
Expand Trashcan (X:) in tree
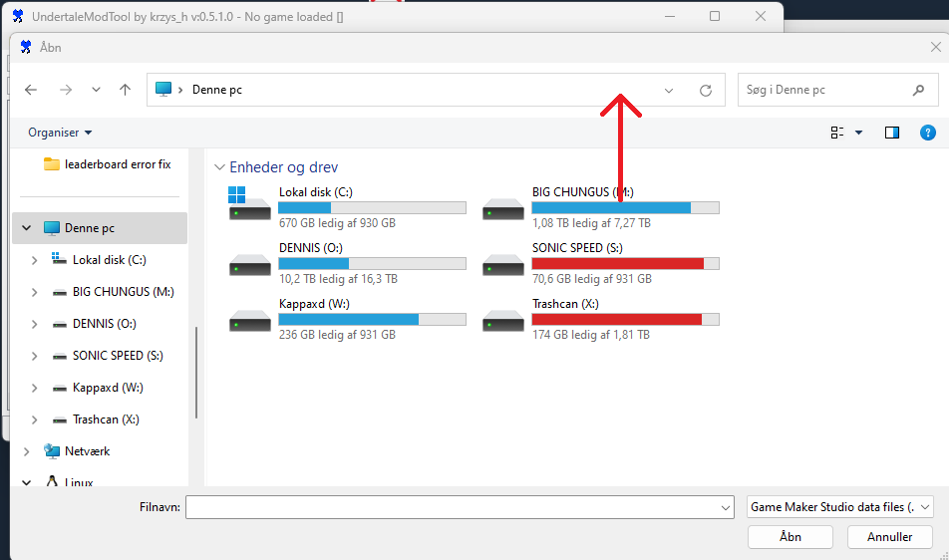(35, 420)
